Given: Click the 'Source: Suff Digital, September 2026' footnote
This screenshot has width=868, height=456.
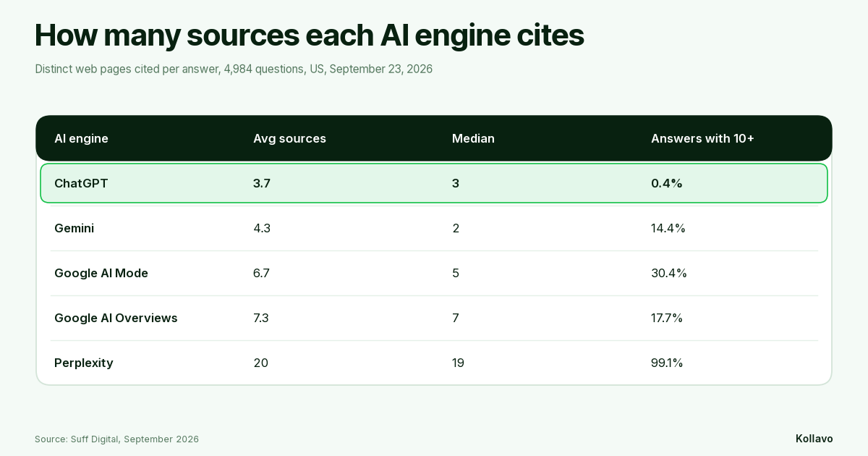Looking at the screenshot, I should click(116, 439).
